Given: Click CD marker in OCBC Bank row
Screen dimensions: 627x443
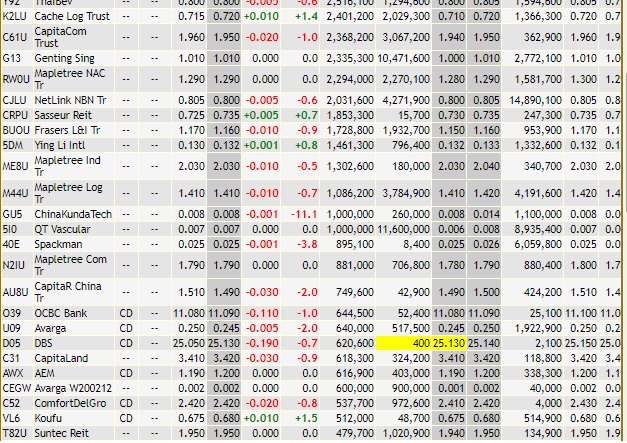Looking at the screenshot, I should click(126, 313).
